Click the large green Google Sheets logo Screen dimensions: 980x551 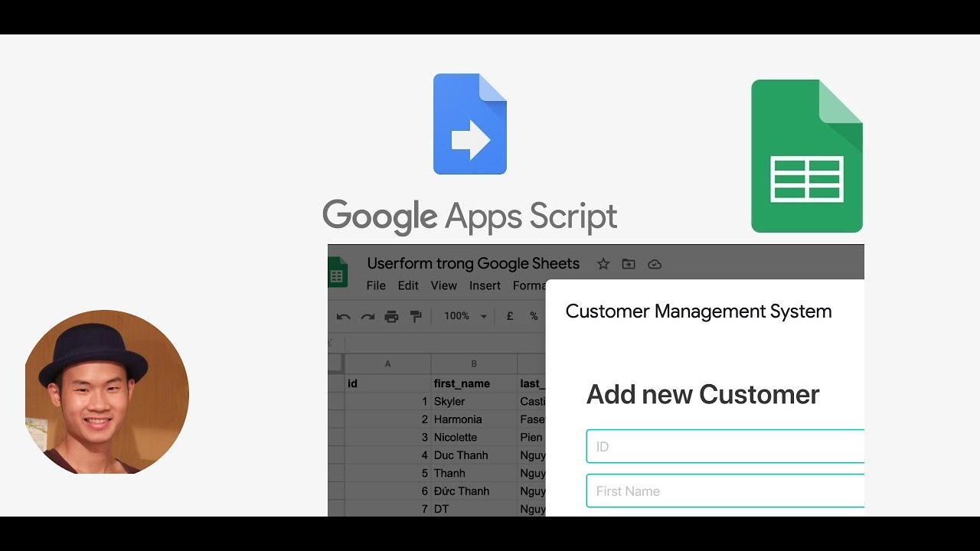[807, 156]
